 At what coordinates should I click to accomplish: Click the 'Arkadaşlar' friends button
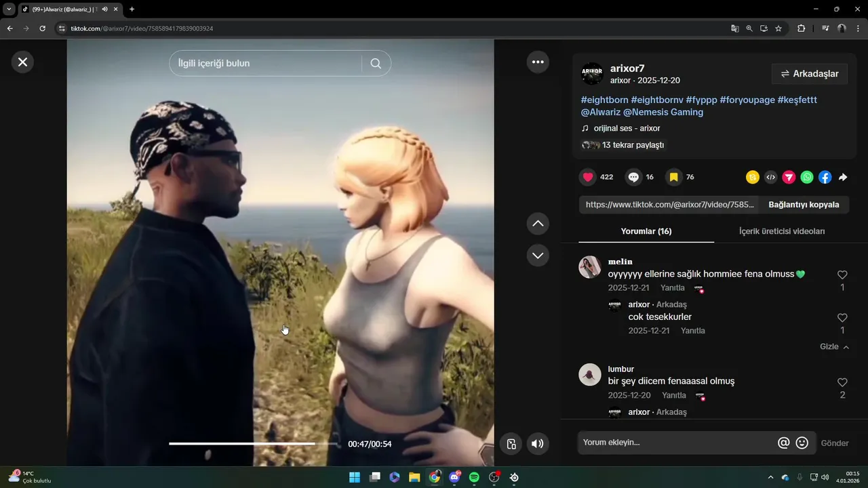pyautogui.click(x=810, y=74)
